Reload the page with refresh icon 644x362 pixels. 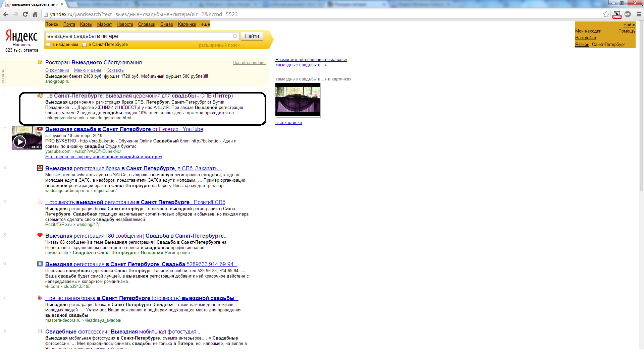click(x=25, y=14)
